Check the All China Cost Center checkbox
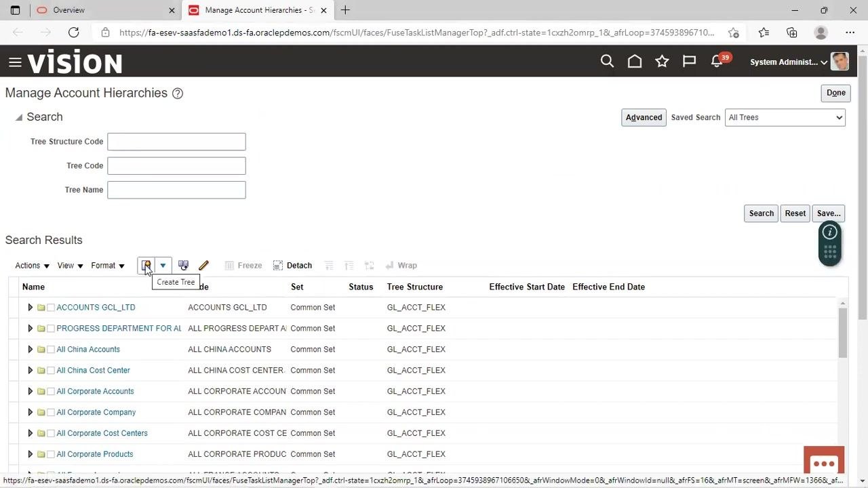The height and width of the screenshot is (488, 868). (x=51, y=371)
